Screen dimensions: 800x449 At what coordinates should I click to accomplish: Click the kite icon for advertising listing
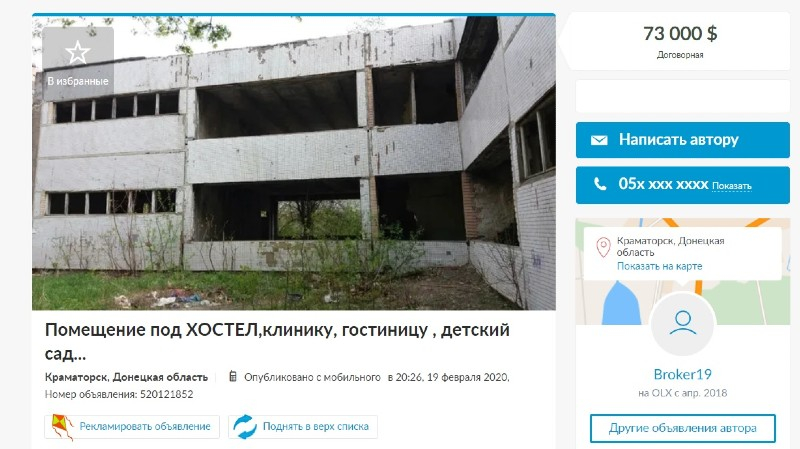[x=62, y=427]
